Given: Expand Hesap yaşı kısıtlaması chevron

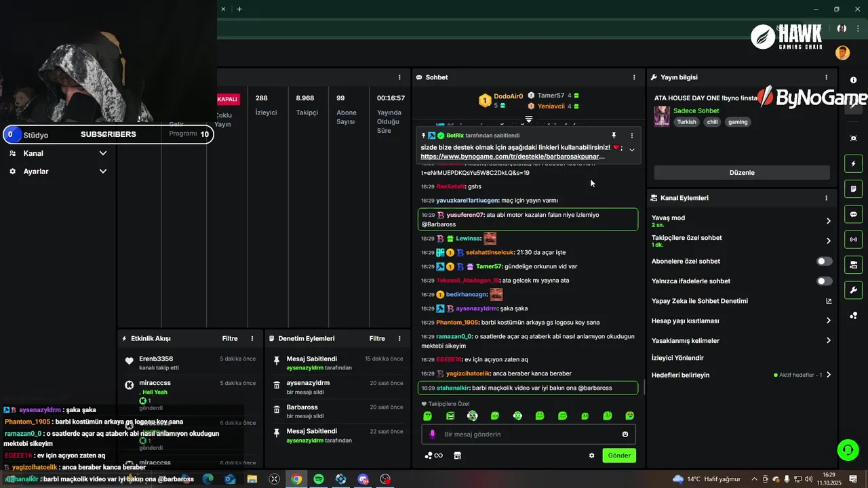Looking at the screenshot, I should [829, 321].
